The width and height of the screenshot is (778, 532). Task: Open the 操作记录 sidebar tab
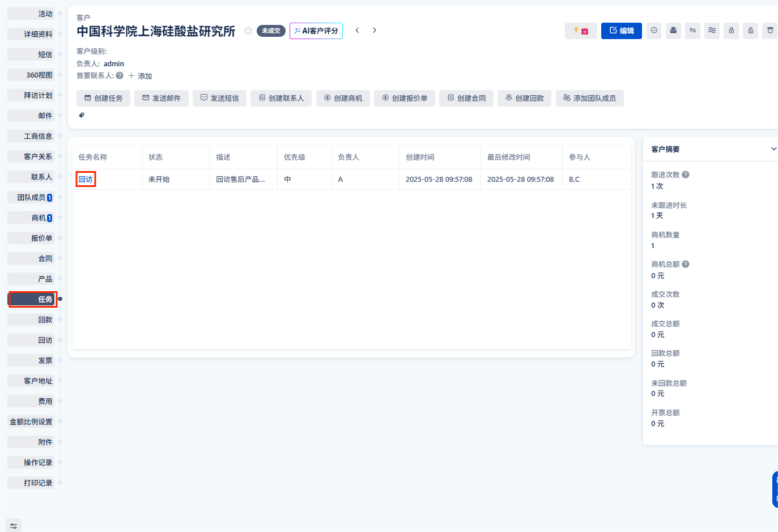pyautogui.click(x=31, y=462)
